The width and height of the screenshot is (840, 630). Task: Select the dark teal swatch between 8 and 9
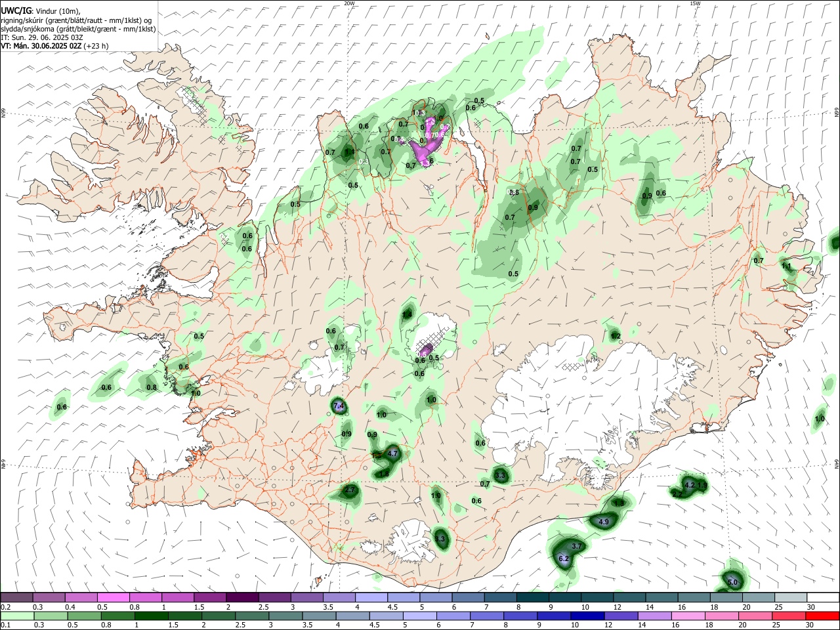532,597
